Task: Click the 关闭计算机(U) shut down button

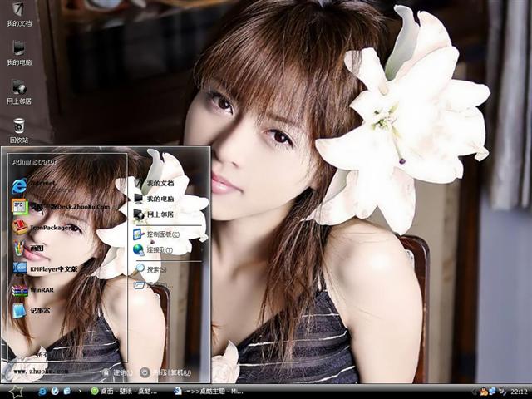Action: point(166,372)
